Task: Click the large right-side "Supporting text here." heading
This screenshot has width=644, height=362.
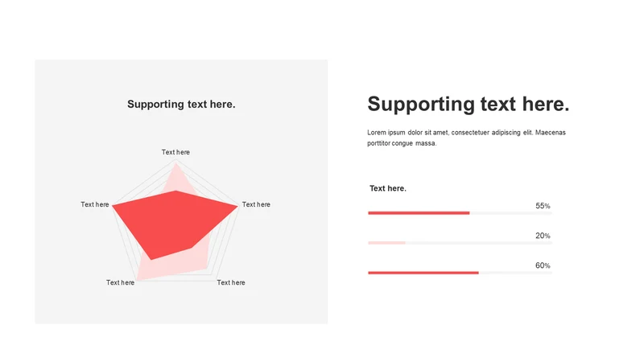Action: click(x=469, y=105)
